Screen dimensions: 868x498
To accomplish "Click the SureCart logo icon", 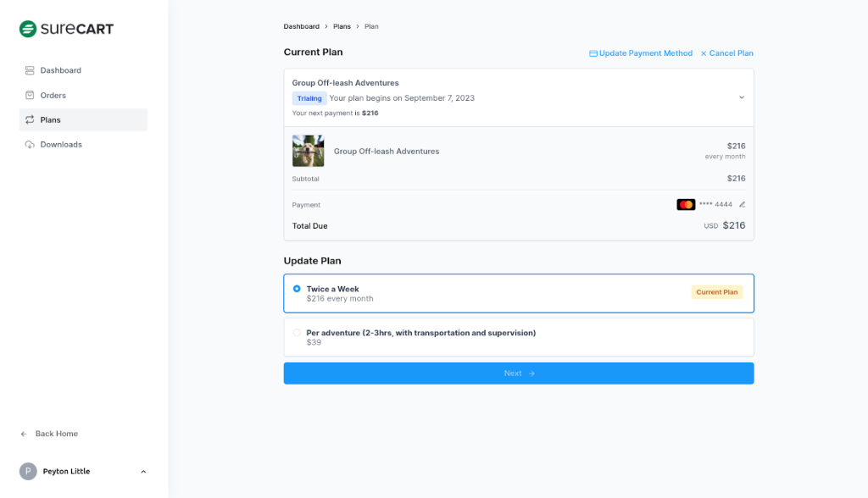I will (x=28, y=29).
